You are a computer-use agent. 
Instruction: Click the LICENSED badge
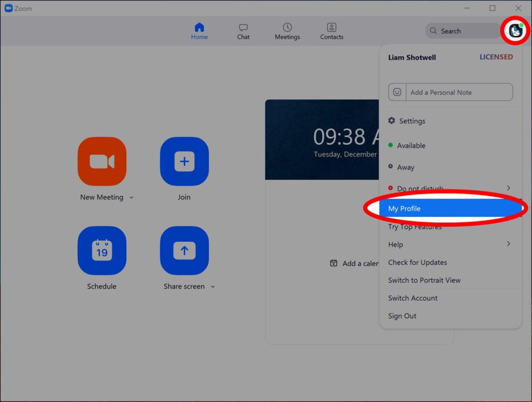pos(496,57)
